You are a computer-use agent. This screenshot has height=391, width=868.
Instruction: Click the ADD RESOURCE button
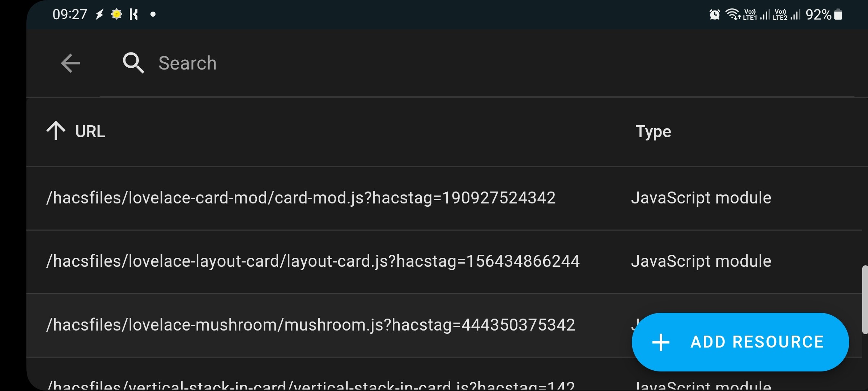click(740, 342)
